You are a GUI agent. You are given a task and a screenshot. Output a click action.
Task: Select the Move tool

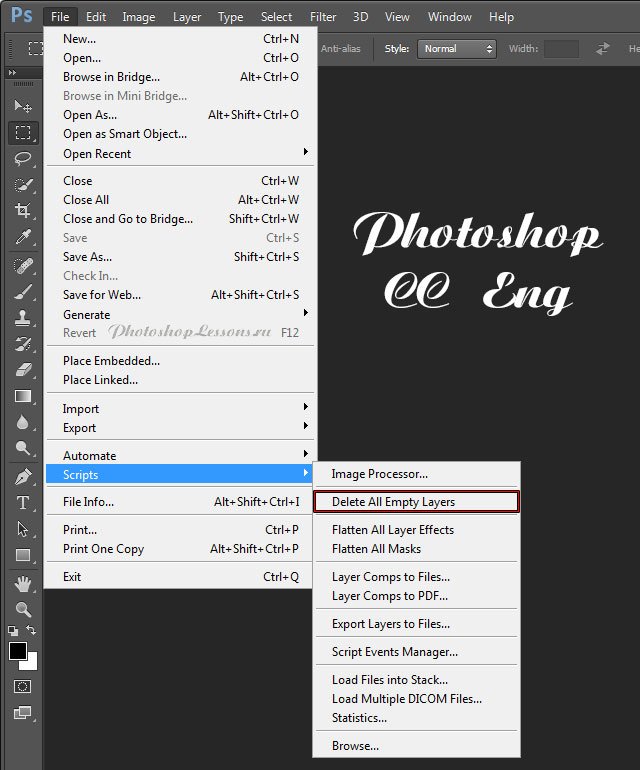[x=22, y=107]
